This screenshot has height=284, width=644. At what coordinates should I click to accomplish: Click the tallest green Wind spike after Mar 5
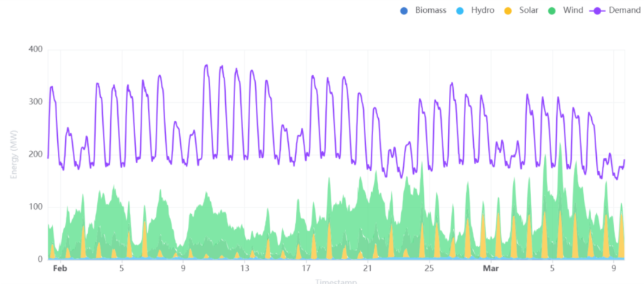pos(560,144)
